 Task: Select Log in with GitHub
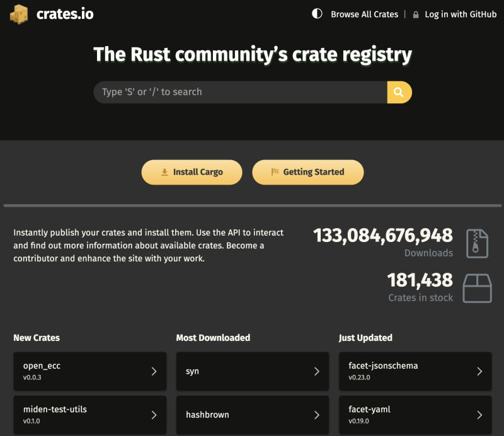pyautogui.click(x=461, y=14)
